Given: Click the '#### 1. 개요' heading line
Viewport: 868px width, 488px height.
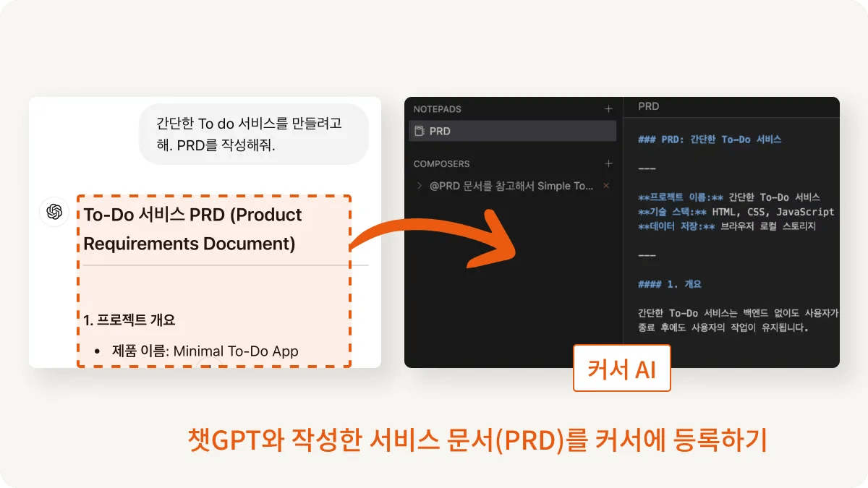Looking at the screenshot, I should click(670, 284).
